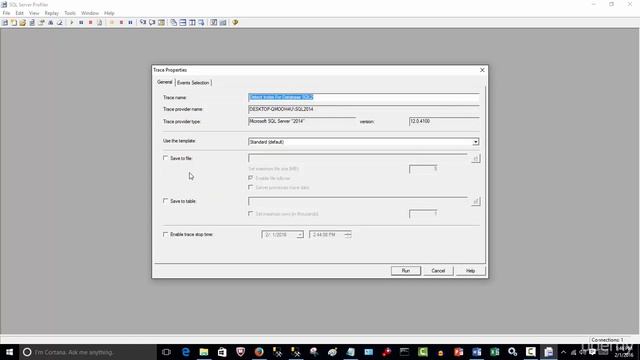Click the Help button in Trace Properties
Screen dimensions: 640x360
point(470,271)
